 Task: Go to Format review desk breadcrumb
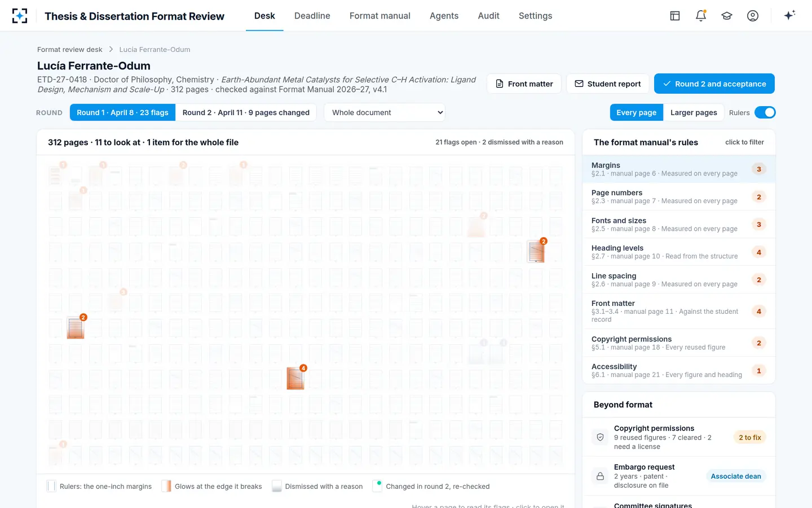(70, 50)
